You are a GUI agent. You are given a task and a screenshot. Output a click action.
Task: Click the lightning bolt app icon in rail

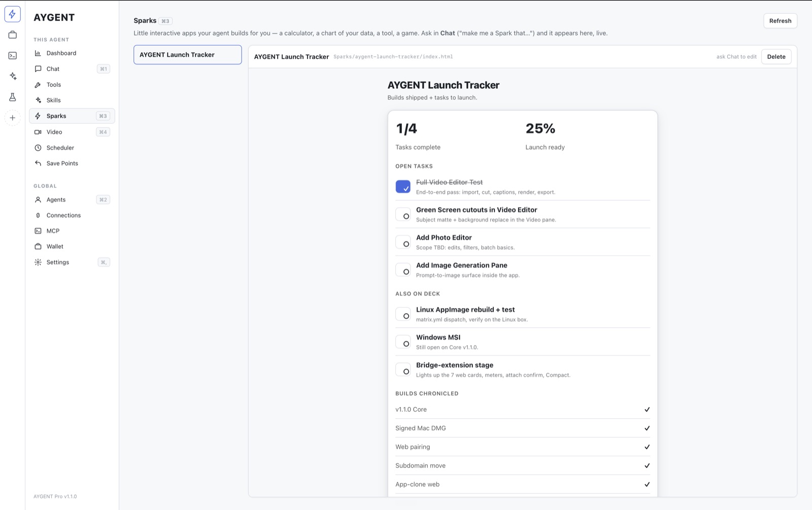click(x=12, y=14)
